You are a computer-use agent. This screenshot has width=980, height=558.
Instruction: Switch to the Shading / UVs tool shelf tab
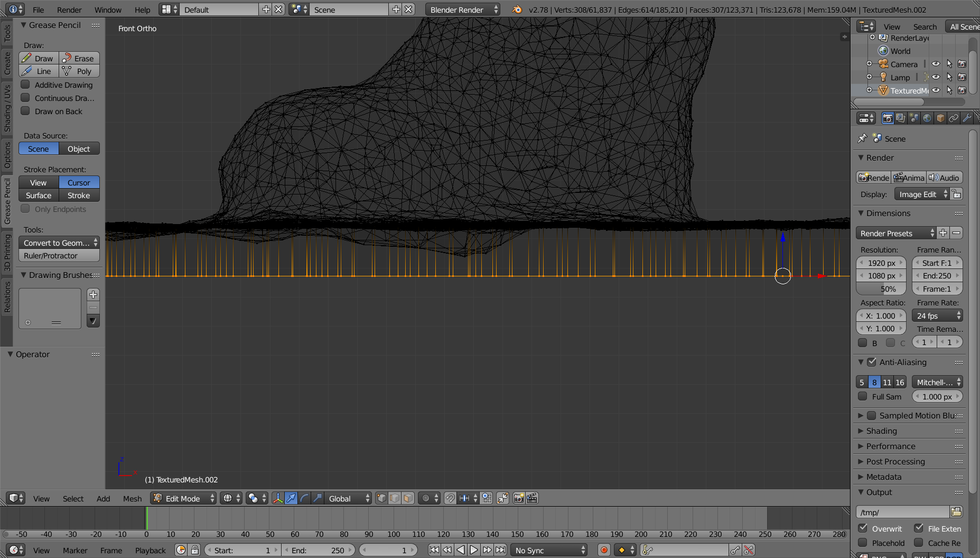(x=7, y=108)
